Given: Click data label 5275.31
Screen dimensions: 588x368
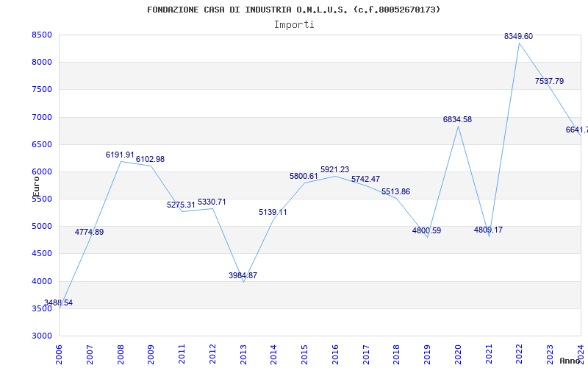Looking at the screenshot, I should tap(181, 205).
